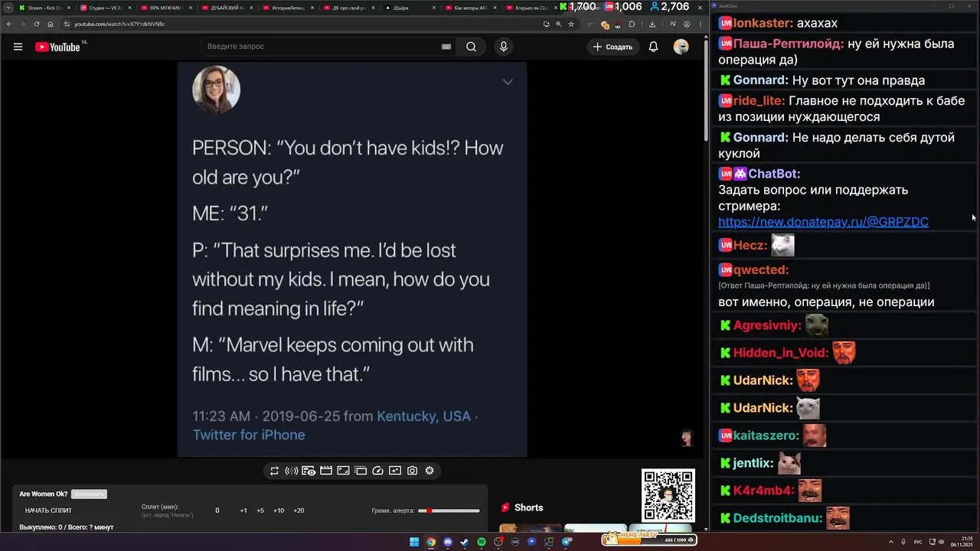Click the audio broadcast waves icon in player toolbar
Viewport: 980px width, 551px height.
tap(291, 471)
